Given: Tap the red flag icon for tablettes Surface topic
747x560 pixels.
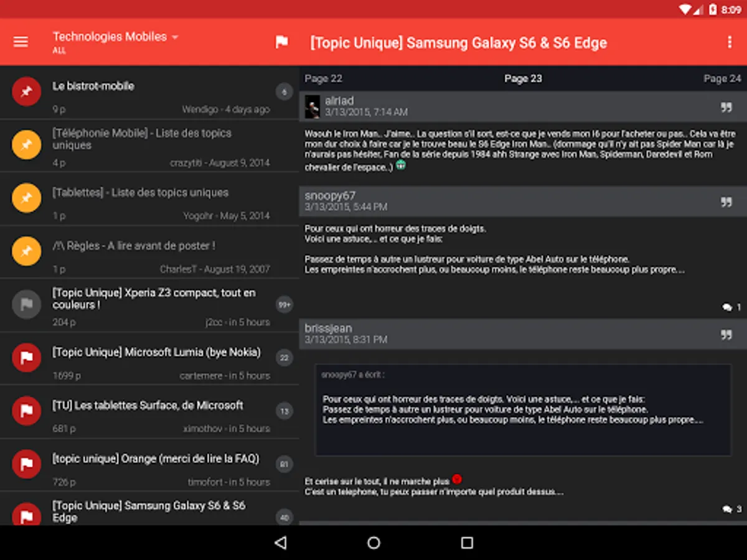Looking at the screenshot, I should 27,411.
